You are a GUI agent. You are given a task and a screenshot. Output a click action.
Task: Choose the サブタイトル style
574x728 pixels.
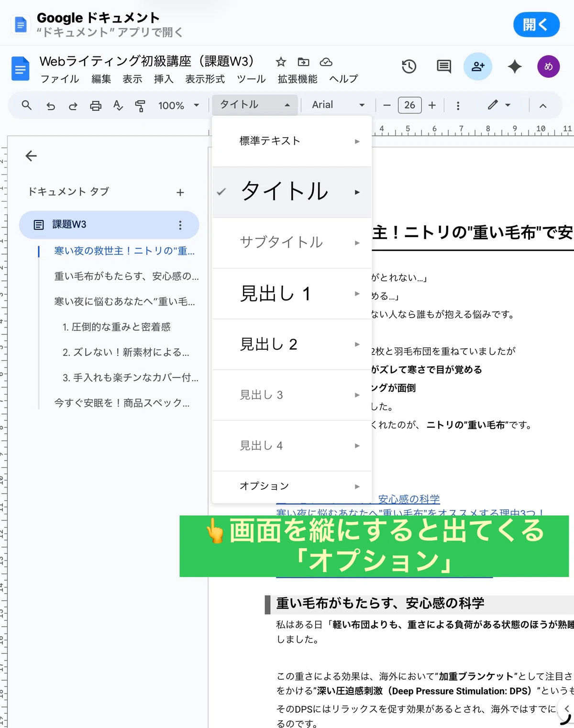pyautogui.click(x=292, y=243)
